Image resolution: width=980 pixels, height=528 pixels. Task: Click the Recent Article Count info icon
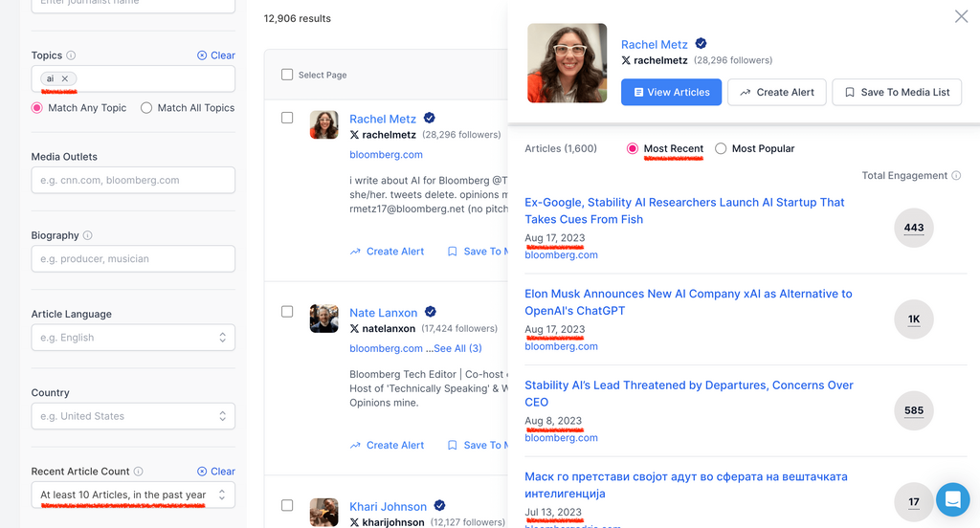(x=139, y=472)
